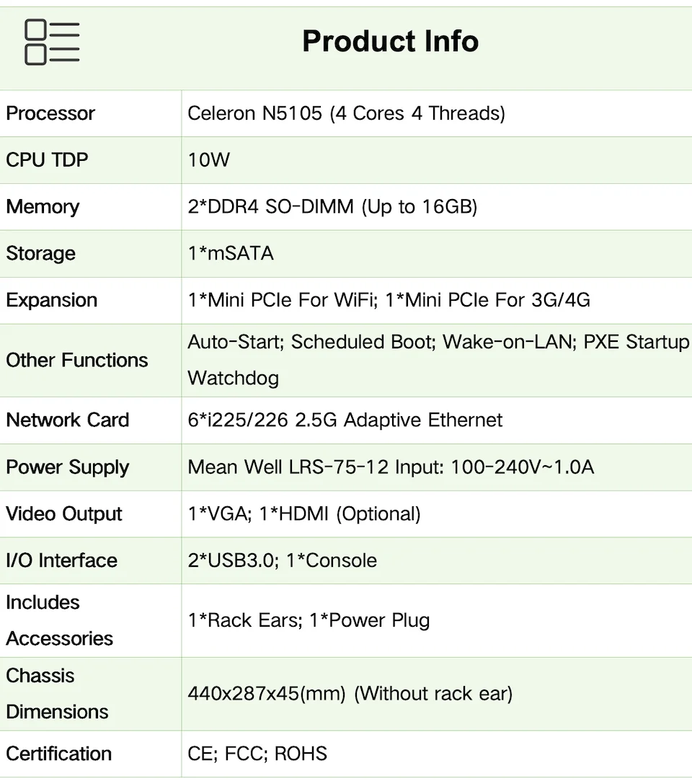Click the Network Card label
692x784 pixels.
(x=68, y=420)
